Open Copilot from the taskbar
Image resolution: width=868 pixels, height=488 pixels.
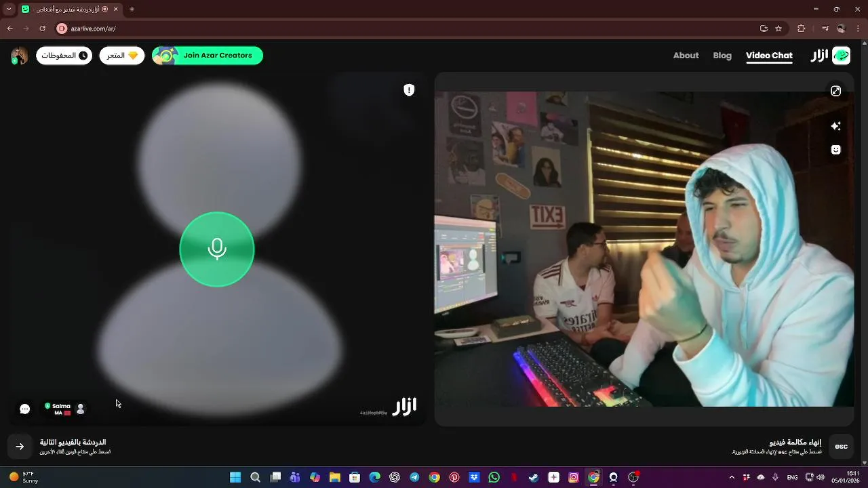click(x=315, y=477)
